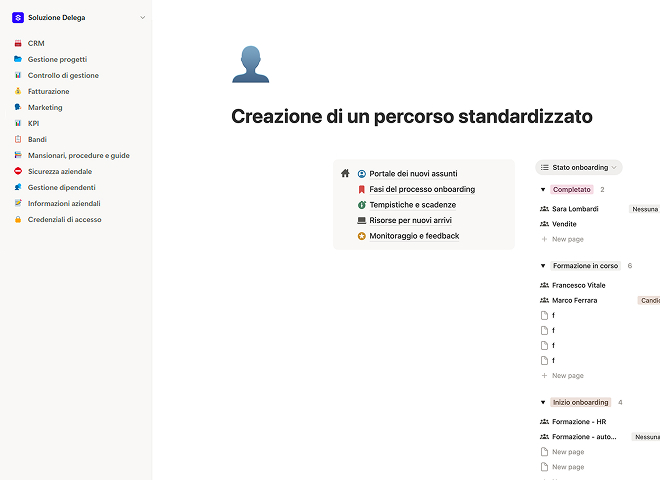Open the workspace switcher chevron
The image size is (660, 480).
coord(143,18)
